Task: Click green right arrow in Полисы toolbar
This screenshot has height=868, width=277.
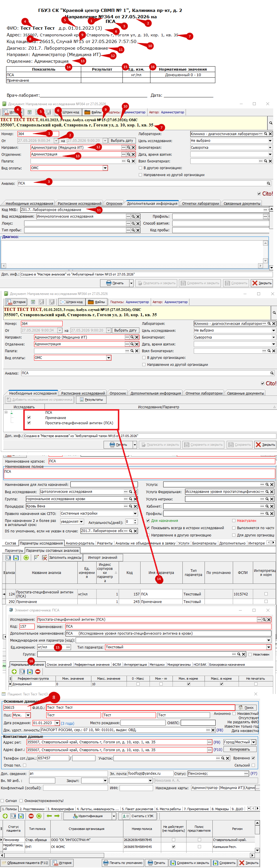Action: click(x=57, y=816)
